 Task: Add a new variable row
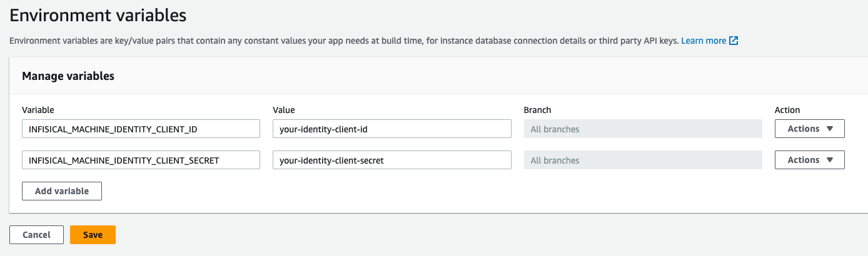click(62, 191)
